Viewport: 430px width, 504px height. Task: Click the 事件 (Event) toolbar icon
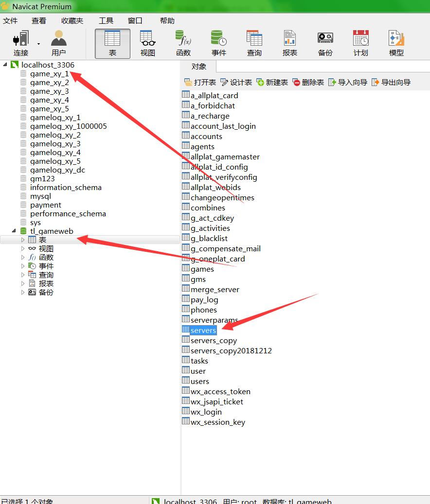coord(219,43)
